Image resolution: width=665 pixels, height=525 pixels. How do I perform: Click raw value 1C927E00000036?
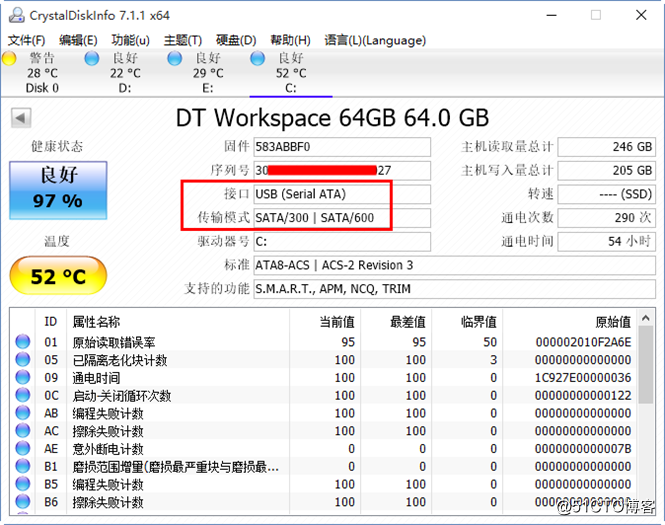point(583,377)
